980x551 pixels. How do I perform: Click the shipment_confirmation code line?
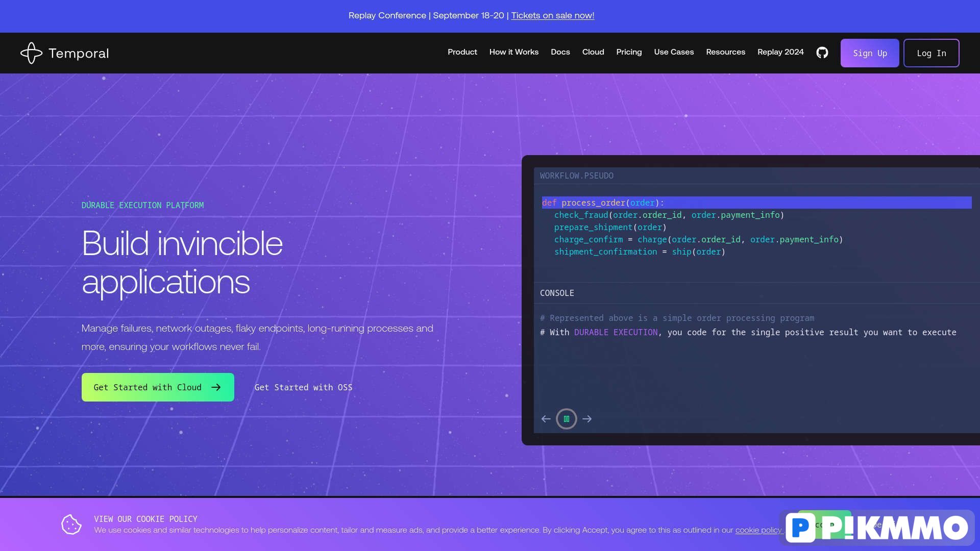point(640,252)
